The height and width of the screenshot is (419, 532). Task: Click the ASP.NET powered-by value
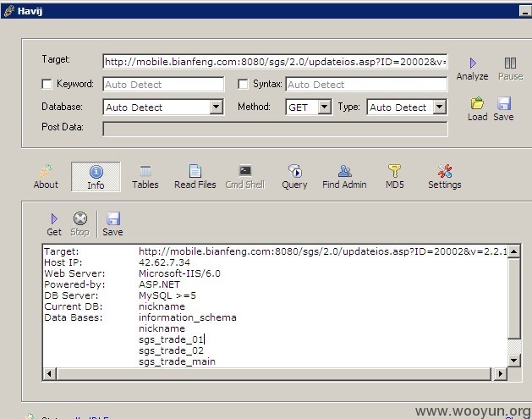pyautogui.click(x=159, y=284)
